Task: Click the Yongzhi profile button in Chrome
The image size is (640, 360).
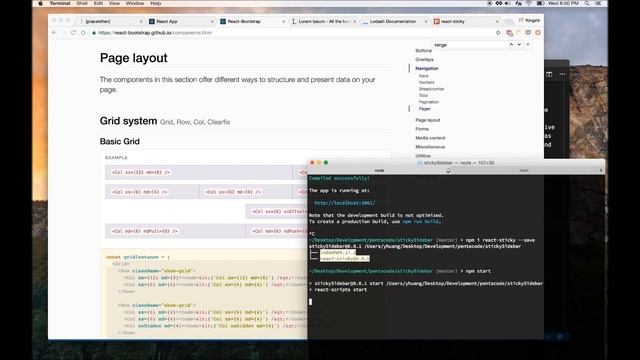Action: pos(529,20)
